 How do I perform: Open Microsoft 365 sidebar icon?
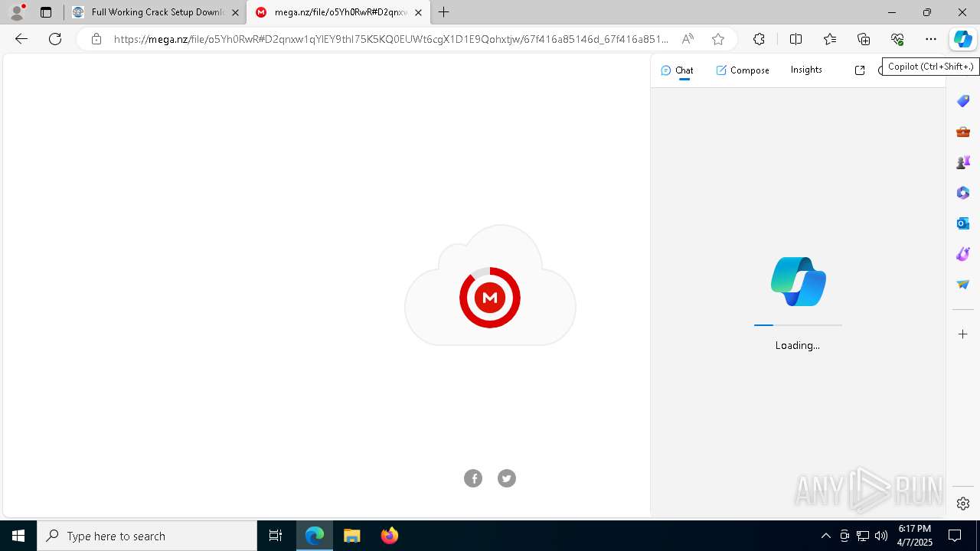(x=963, y=193)
